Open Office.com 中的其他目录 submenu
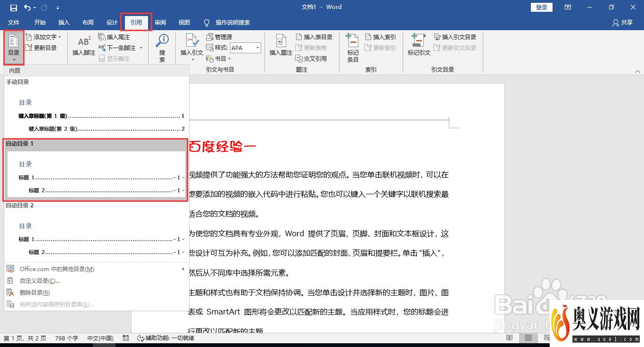The width and height of the screenshot is (644, 347). 96,269
